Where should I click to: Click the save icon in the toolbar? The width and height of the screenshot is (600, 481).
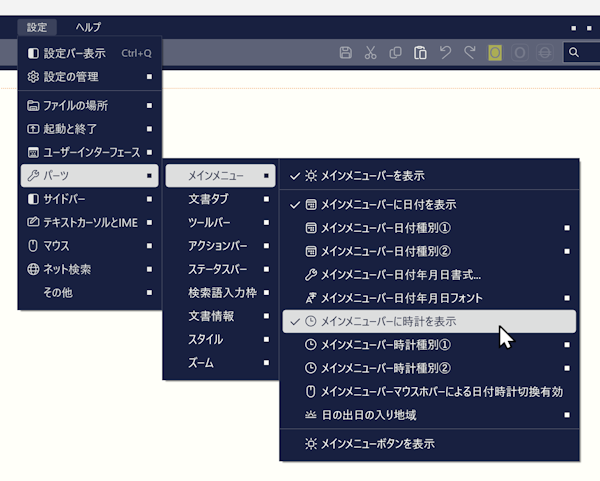[346, 52]
